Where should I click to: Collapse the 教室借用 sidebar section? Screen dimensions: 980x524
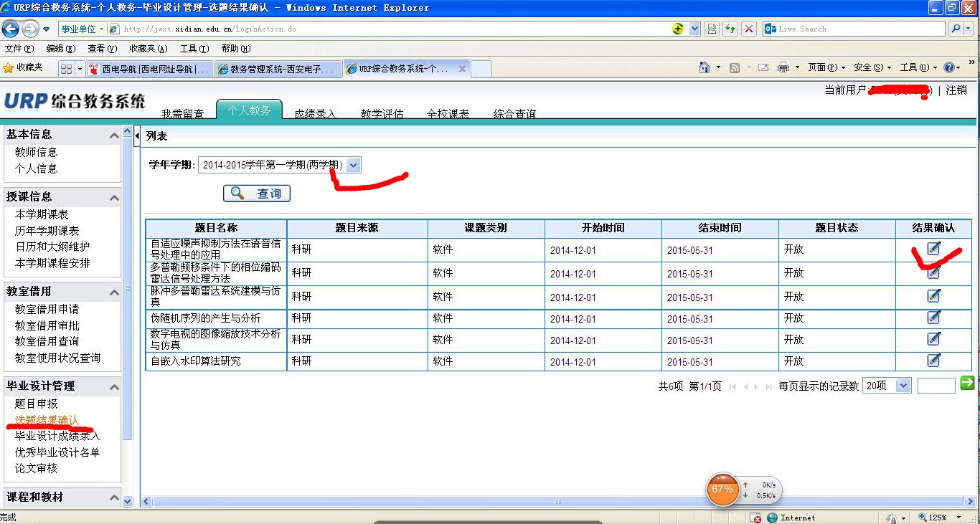113,292
